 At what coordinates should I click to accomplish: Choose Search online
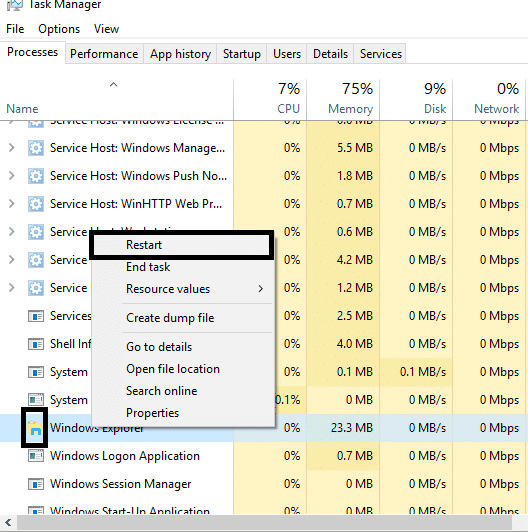coord(183,391)
